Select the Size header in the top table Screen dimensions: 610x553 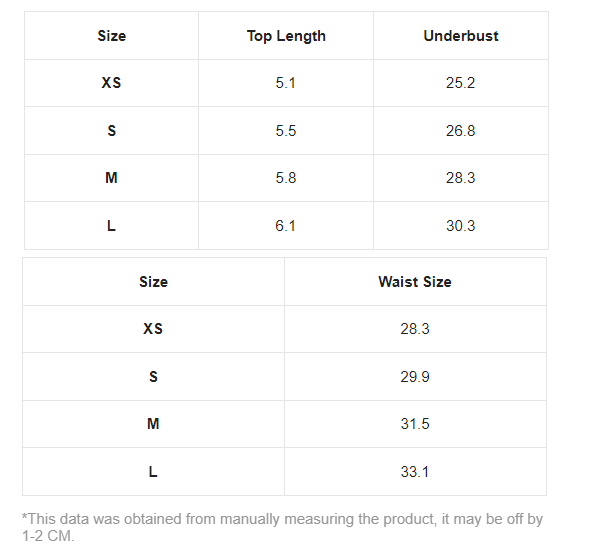pyautogui.click(x=111, y=36)
